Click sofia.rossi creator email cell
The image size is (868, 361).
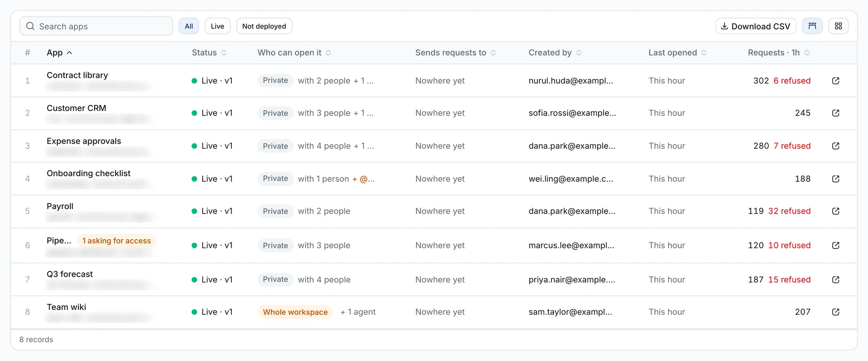point(572,113)
